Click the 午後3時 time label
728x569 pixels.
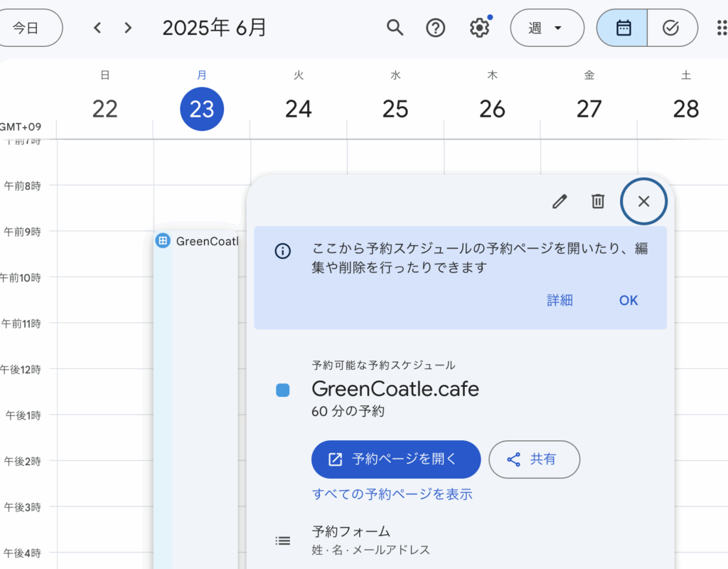point(22,507)
